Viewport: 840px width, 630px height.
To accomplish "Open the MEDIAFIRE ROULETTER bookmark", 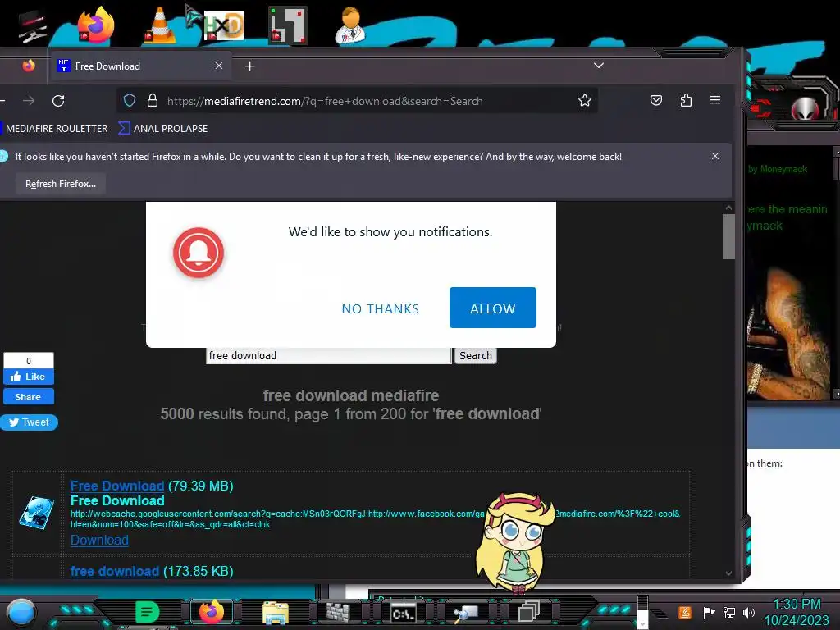I will point(56,129).
